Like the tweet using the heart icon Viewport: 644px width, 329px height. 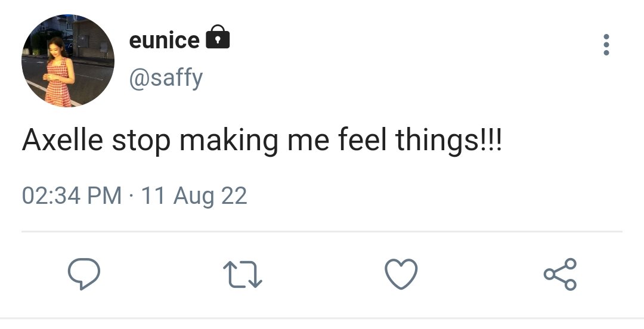pos(401,274)
